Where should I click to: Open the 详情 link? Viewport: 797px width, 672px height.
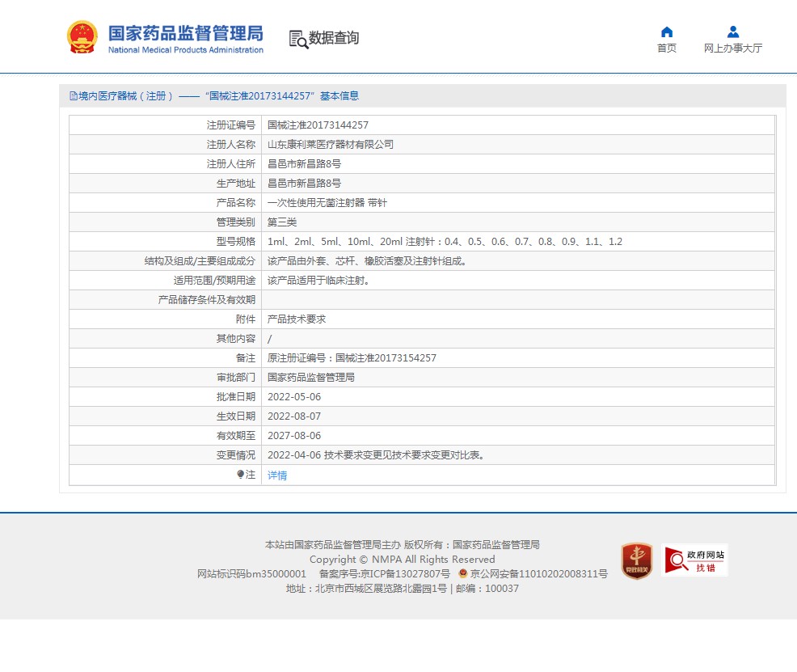(x=277, y=475)
